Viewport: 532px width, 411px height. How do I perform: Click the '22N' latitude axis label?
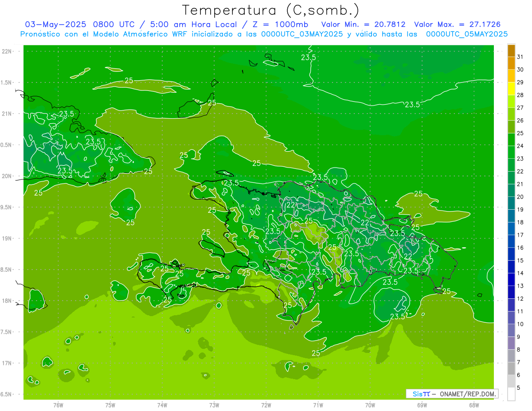(x=8, y=51)
